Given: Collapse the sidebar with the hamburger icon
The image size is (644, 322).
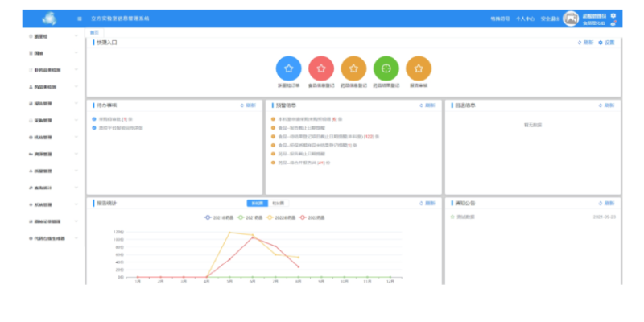Looking at the screenshot, I should [79, 18].
